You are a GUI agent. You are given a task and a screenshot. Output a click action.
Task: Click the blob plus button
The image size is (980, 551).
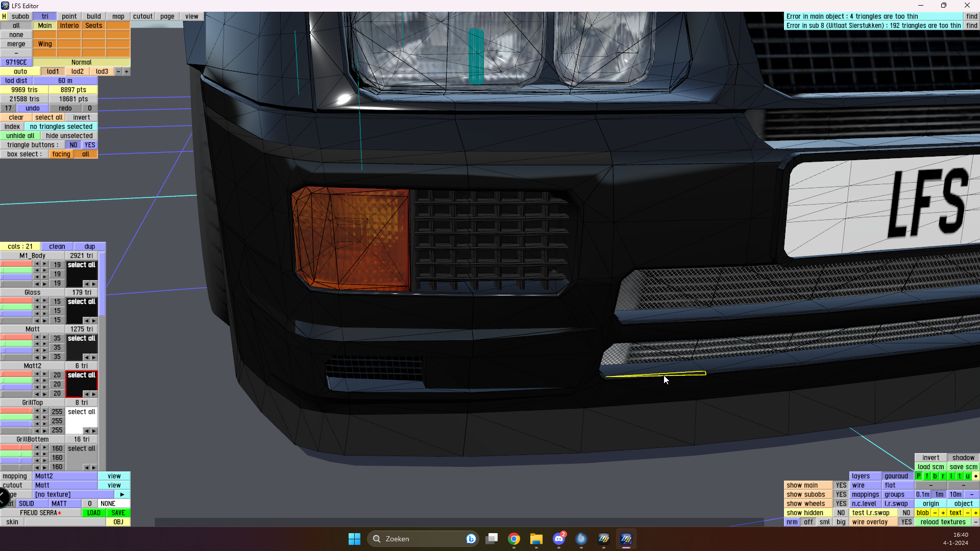(x=943, y=513)
